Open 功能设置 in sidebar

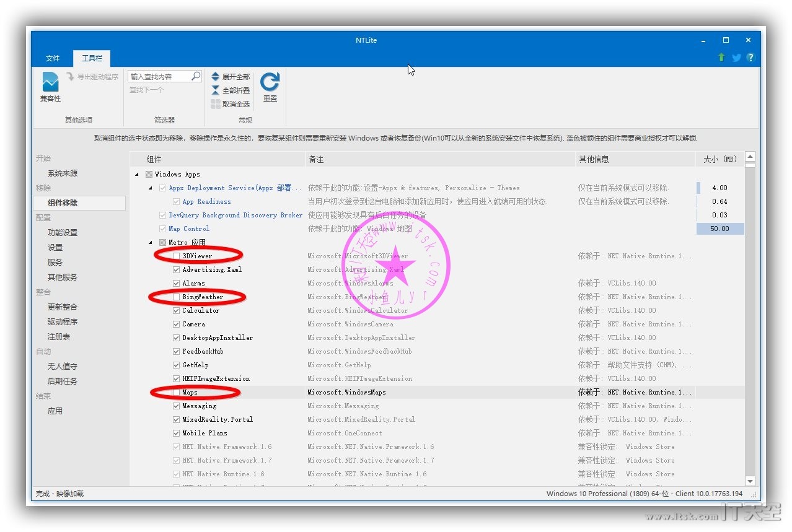63,233
